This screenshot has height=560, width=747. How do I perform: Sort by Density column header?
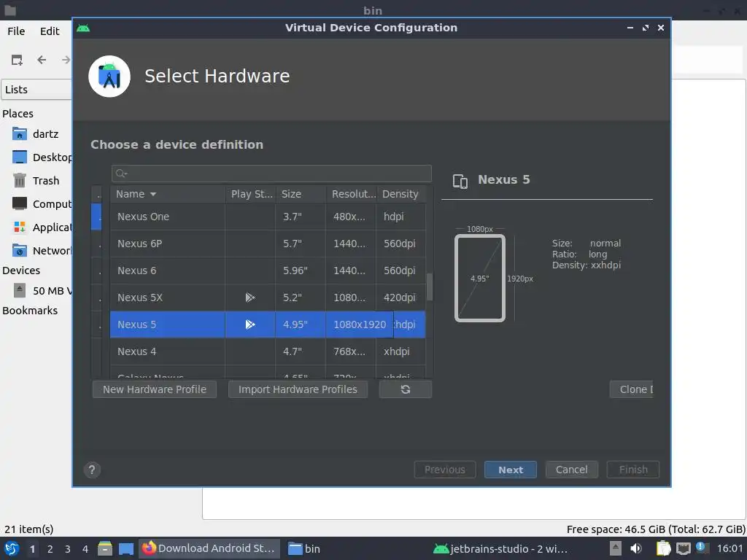[x=400, y=194]
